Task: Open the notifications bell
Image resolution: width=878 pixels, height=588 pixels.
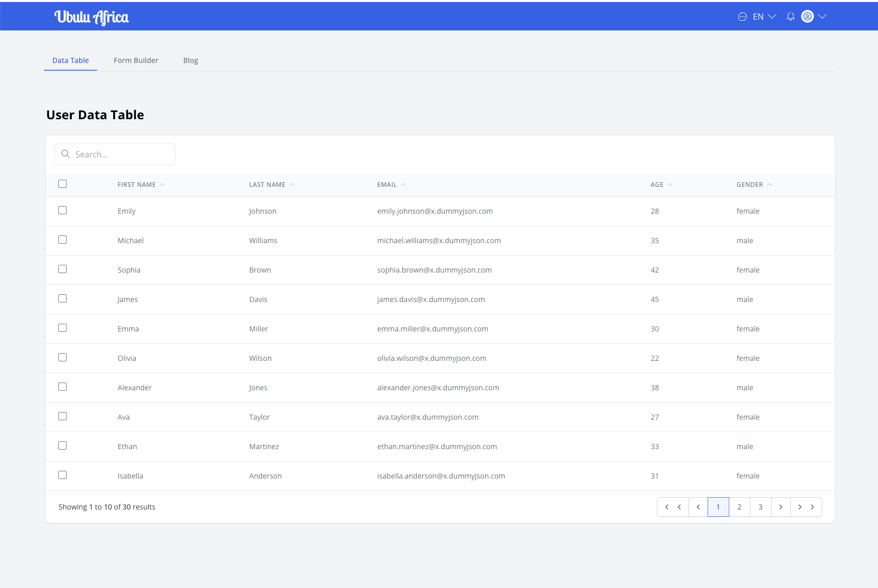Action: pos(790,17)
